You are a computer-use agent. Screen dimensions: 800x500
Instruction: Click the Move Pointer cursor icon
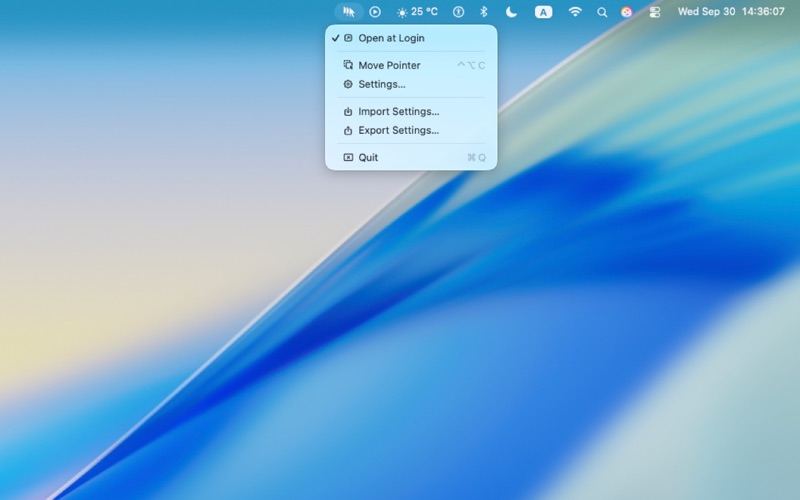pyautogui.click(x=348, y=65)
